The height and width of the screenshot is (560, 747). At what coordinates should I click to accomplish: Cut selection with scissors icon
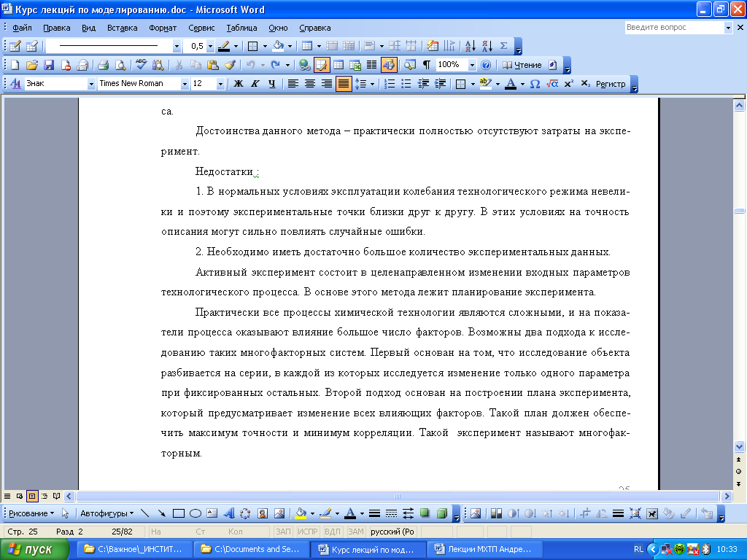179,65
